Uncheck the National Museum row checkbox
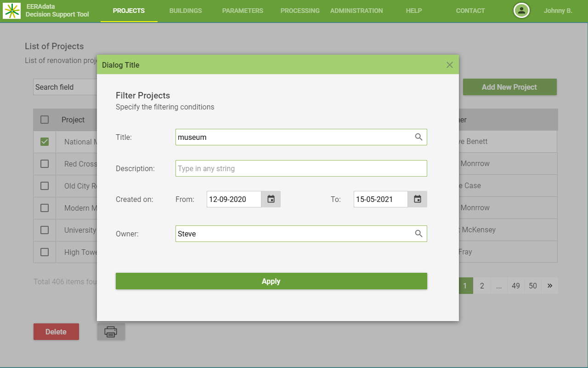 pos(45,142)
